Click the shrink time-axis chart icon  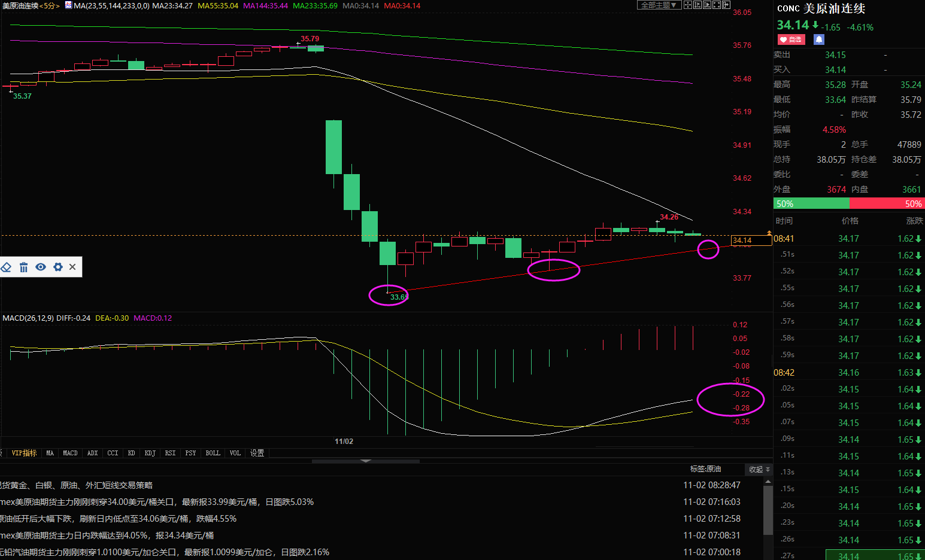click(x=697, y=5)
